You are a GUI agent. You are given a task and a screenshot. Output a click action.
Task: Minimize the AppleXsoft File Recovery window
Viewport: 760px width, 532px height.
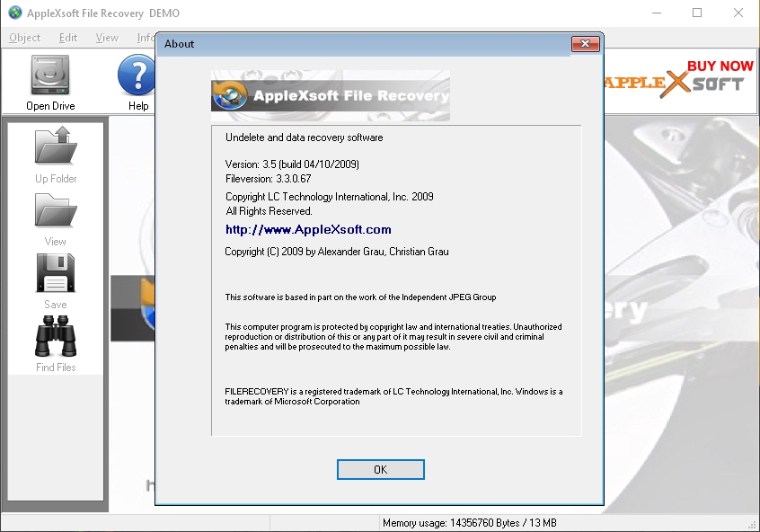(x=657, y=13)
